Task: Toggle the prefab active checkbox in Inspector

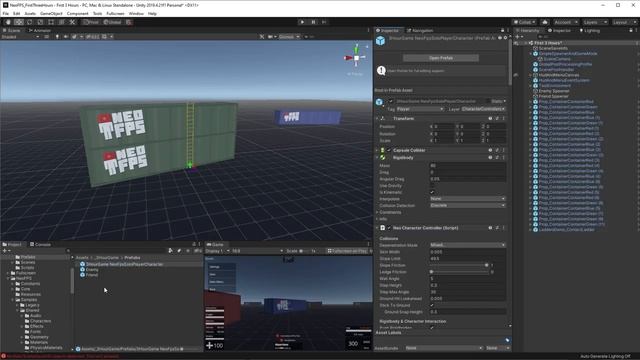Action: (x=391, y=101)
